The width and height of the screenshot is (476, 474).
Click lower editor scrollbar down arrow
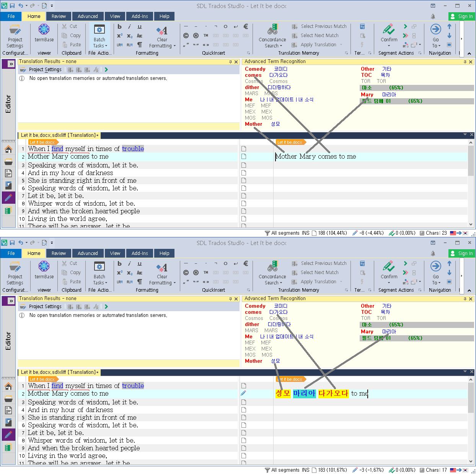tap(471, 461)
